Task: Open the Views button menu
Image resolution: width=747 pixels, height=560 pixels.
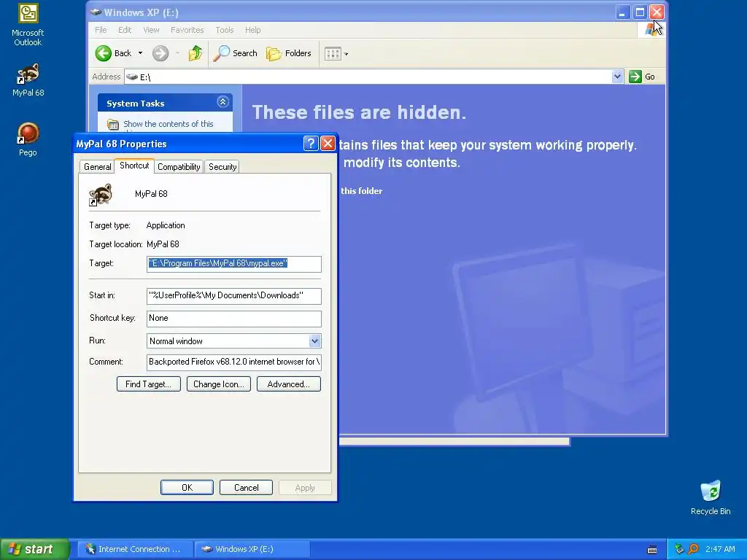Action: 336,54
